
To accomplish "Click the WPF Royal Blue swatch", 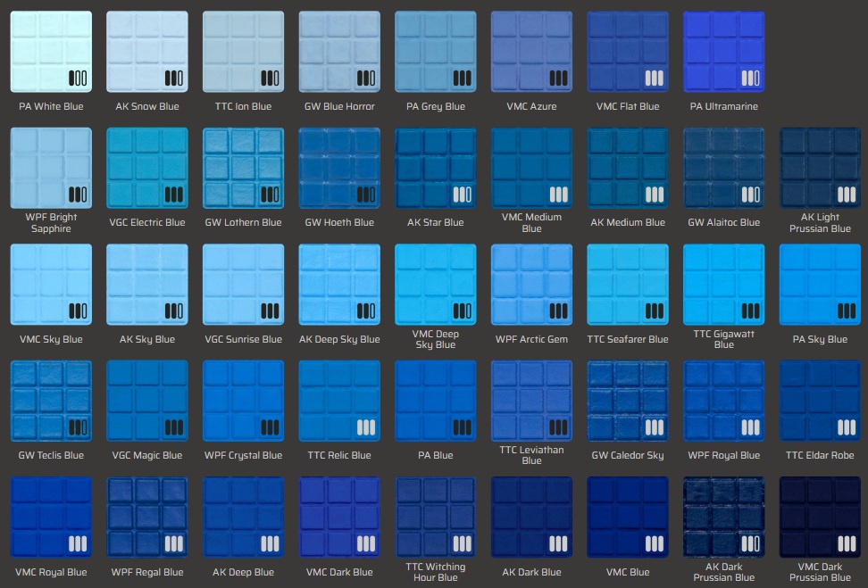I will (x=724, y=401).
